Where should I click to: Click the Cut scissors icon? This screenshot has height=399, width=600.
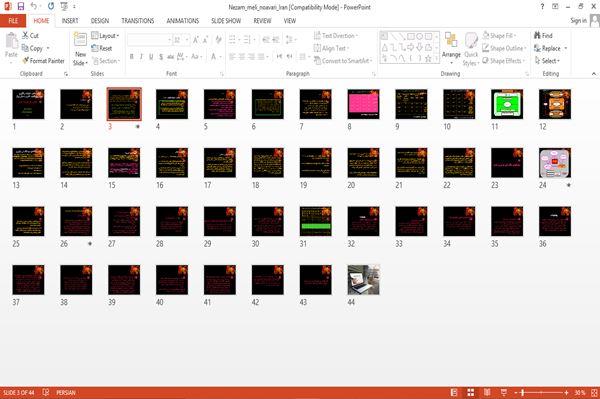[25, 35]
